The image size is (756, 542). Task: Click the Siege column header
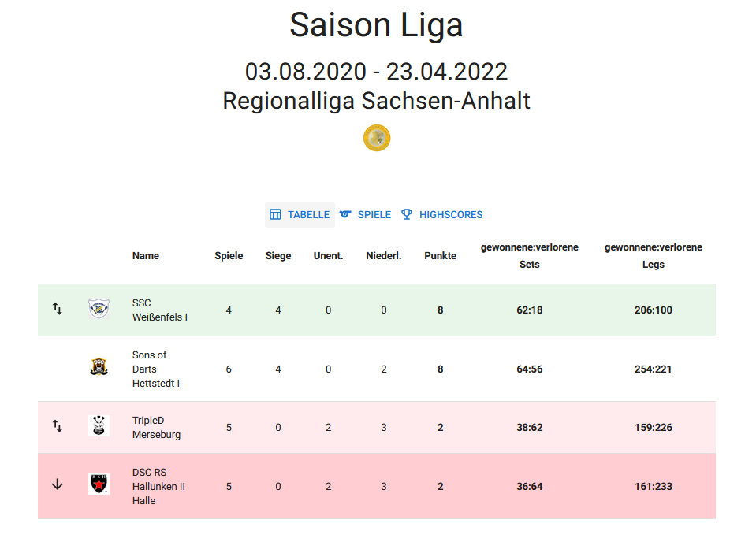point(278,256)
